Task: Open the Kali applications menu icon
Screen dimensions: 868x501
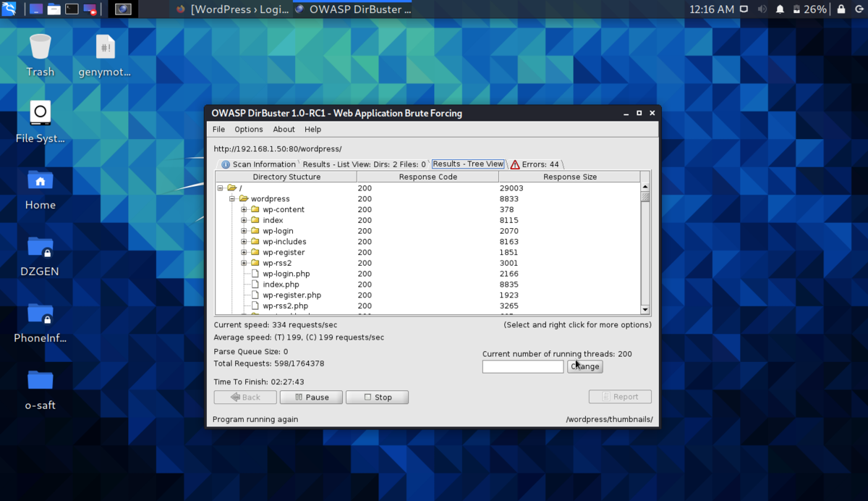Action: [x=9, y=9]
